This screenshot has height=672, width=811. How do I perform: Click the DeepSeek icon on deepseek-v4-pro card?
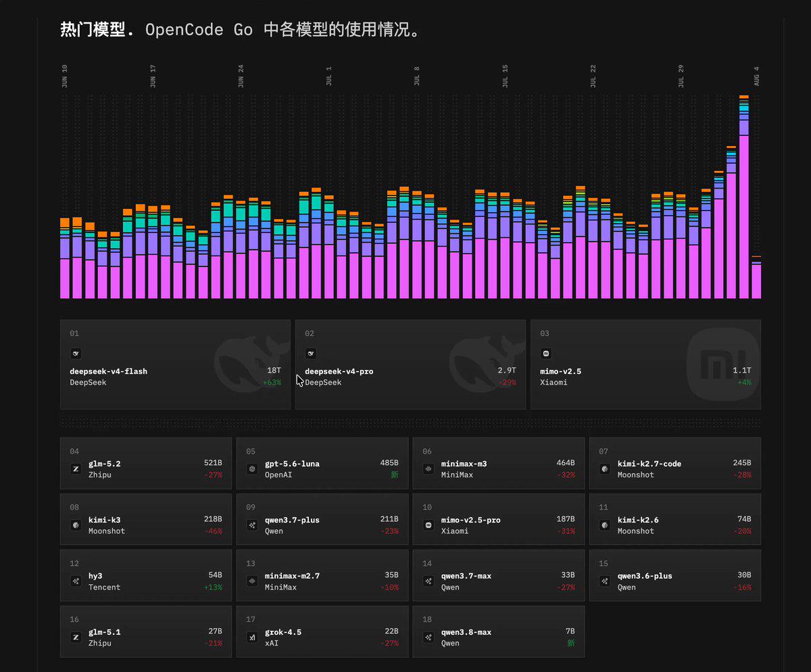[x=311, y=354]
